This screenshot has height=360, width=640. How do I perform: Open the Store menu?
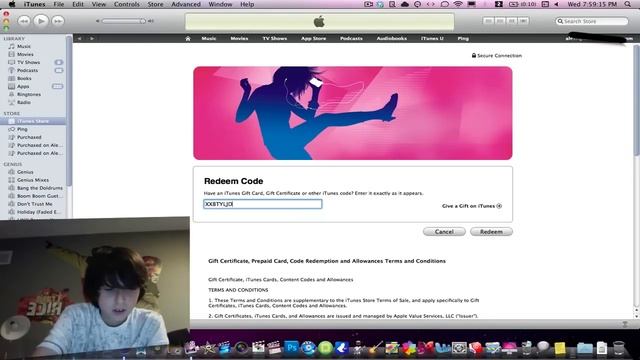(x=155, y=4)
